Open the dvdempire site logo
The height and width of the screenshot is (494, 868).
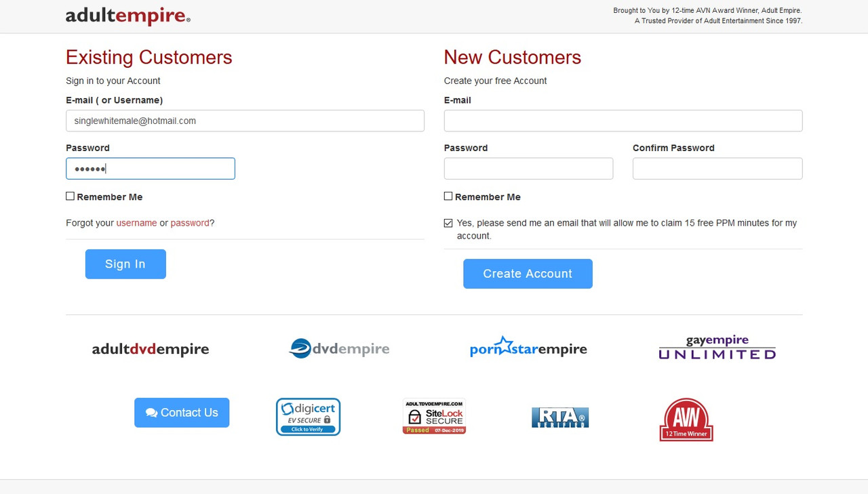coord(339,348)
